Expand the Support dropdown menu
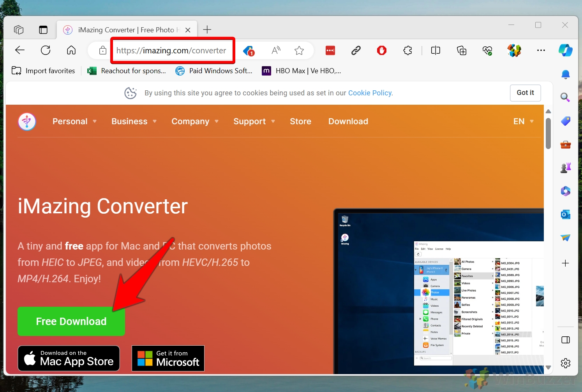This screenshot has width=582, height=392. (x=254, y=121)
